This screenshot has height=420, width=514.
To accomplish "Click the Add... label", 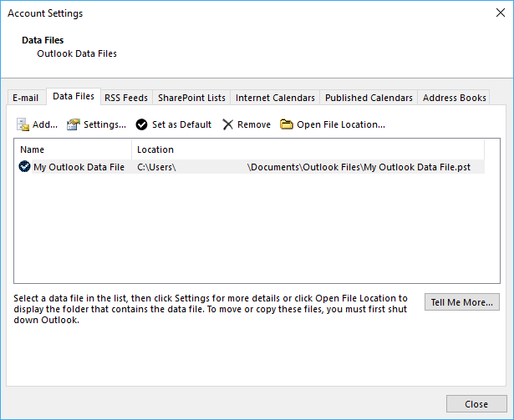I will [x=45, y=124].
